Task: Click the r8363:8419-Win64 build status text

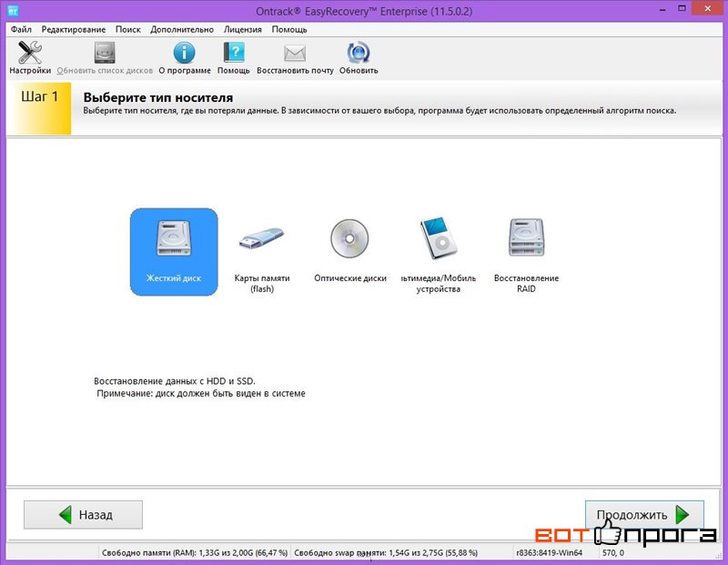Action: pos(549,553)
